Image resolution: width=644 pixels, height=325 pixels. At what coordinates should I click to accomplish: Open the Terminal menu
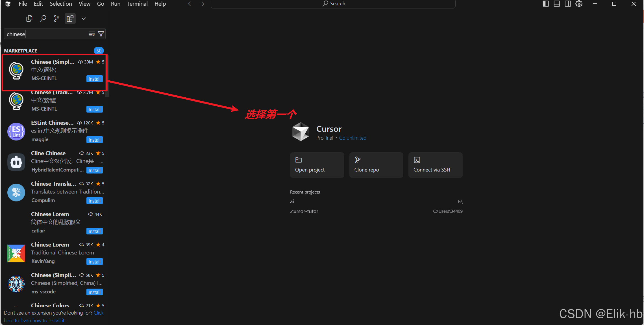(x=137, y=4)
